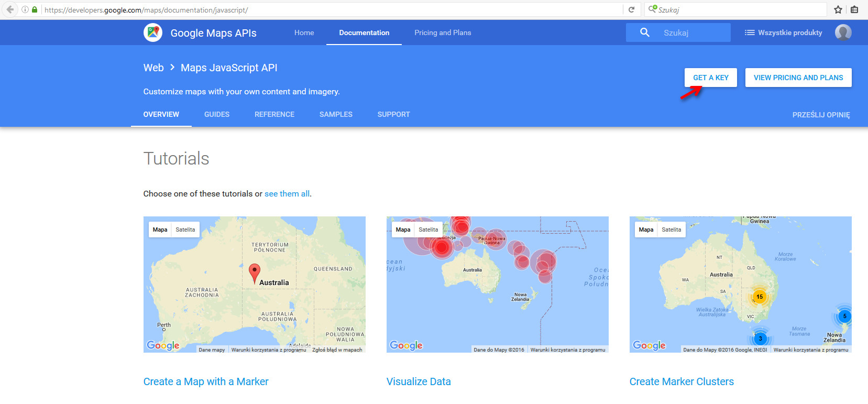The width and height of the screenshot is (868, 404).
Task: Click Warunki korzystania z programu on first map
Action: click(268, 350)
